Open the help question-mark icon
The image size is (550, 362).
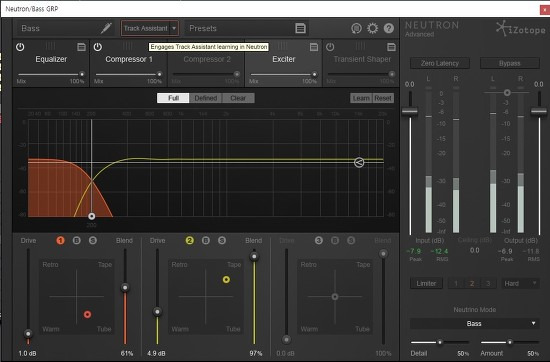click(389, 28)
